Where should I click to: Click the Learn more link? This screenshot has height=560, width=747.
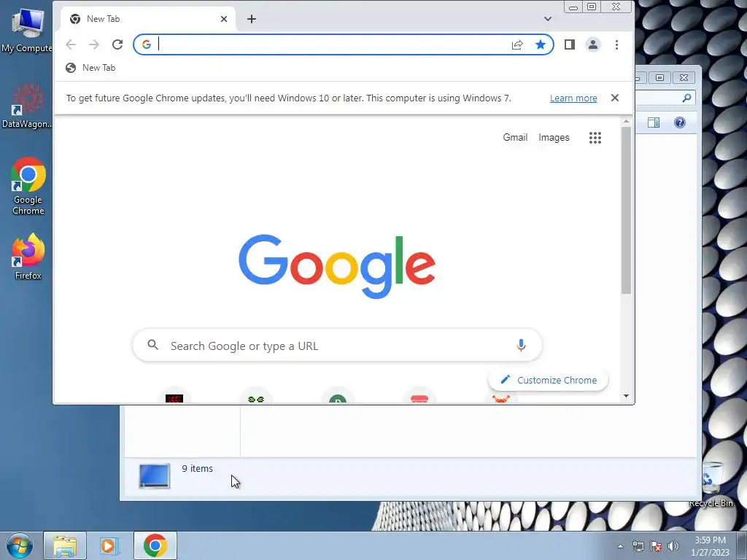(x=573, y=98)
